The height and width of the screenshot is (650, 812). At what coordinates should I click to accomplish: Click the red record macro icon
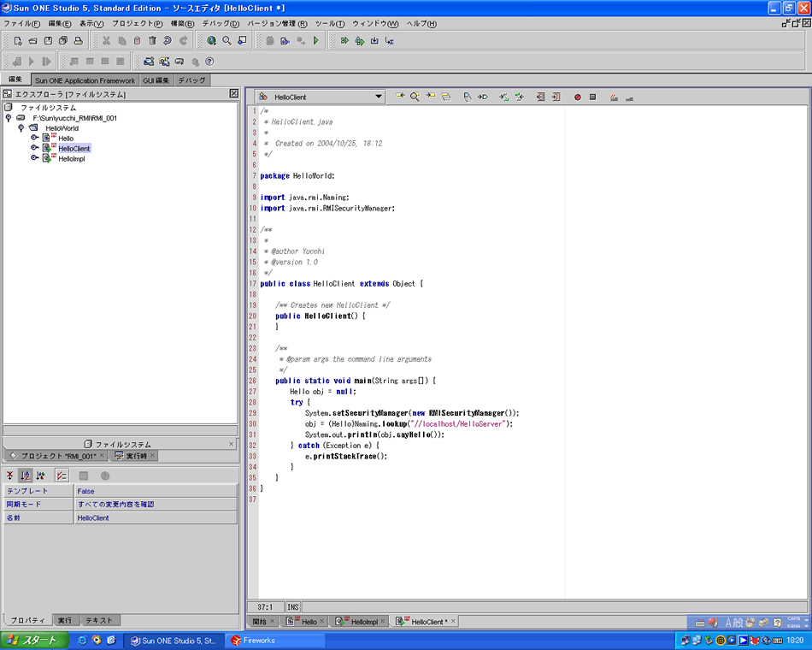(x=578, y=97)
